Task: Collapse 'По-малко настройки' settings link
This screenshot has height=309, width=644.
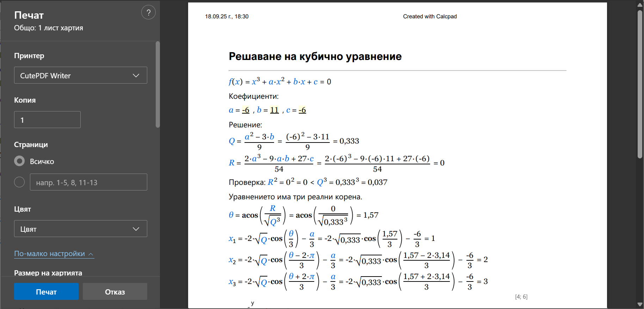Action: point(54,254)
